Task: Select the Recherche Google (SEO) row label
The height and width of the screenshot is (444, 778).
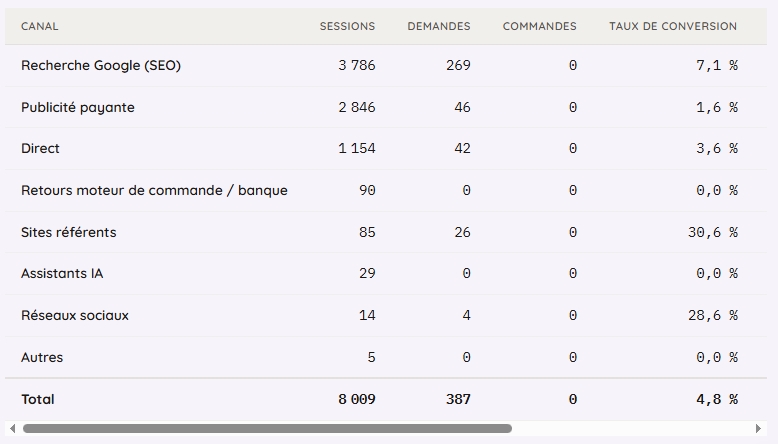Action: (101, 65)
